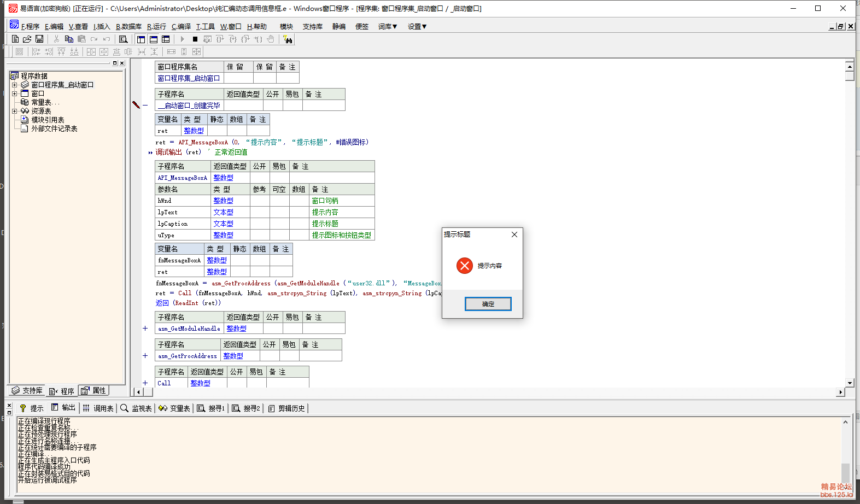Click the step-into braces debug icon
Screen dimensions: 860x504
tap(233, 39)
